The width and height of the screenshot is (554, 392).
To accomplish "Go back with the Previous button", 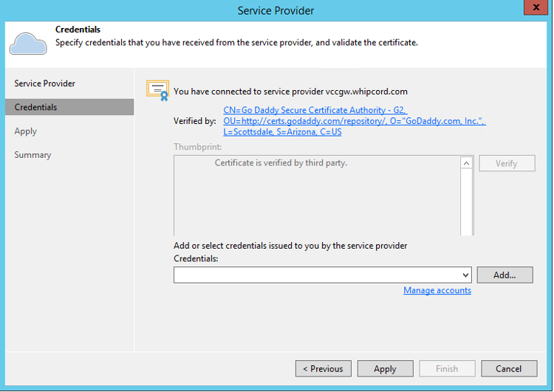I will pos(323,368).
